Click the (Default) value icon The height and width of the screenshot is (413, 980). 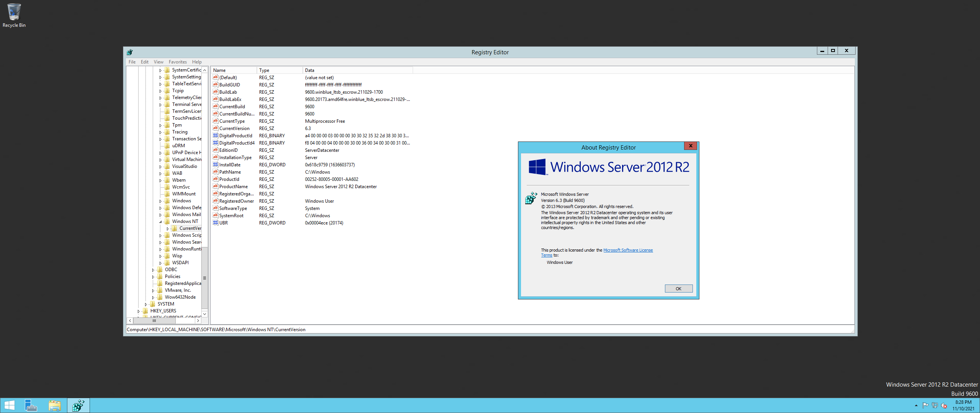216,77
